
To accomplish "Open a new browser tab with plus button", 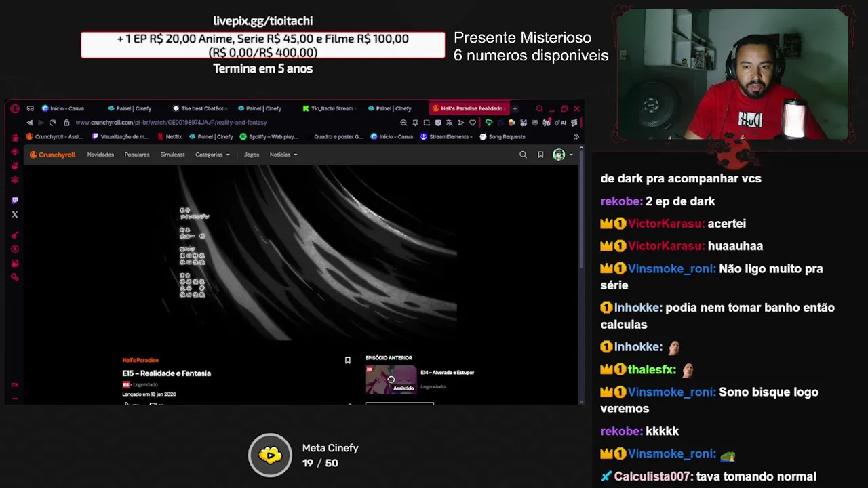I will [x=515, y=108].
